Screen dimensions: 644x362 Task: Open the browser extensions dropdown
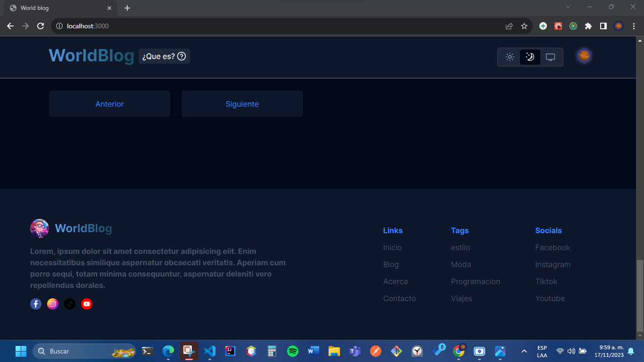[x=588, y=26]
